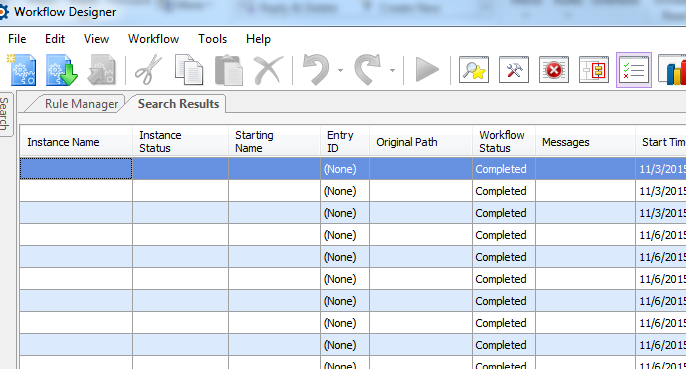Click the selected Instance Name cell in the first row
Viewport: 686px width, 369px height.
pos(76,169)
